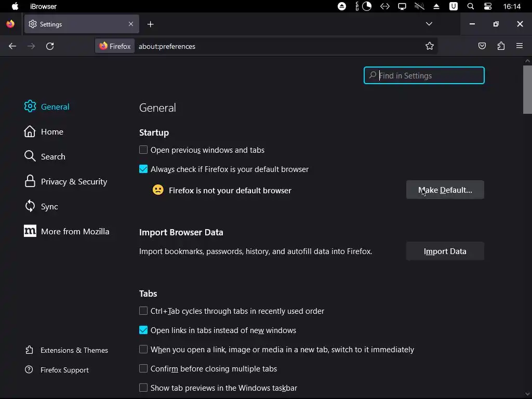Image resolution: width=532 pixels, height=399 pixels.
Task: Click the back navigation arrow
Action: 12,46
